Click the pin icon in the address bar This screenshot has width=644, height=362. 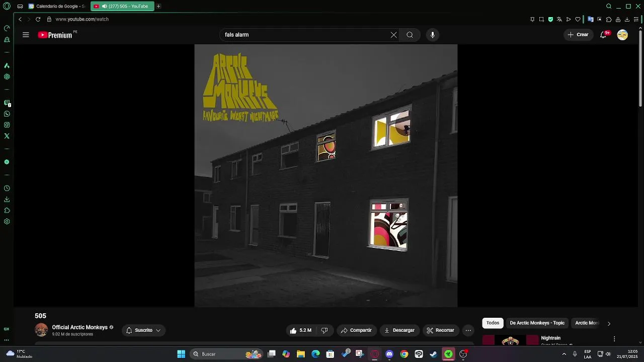(x=532, y=19)
